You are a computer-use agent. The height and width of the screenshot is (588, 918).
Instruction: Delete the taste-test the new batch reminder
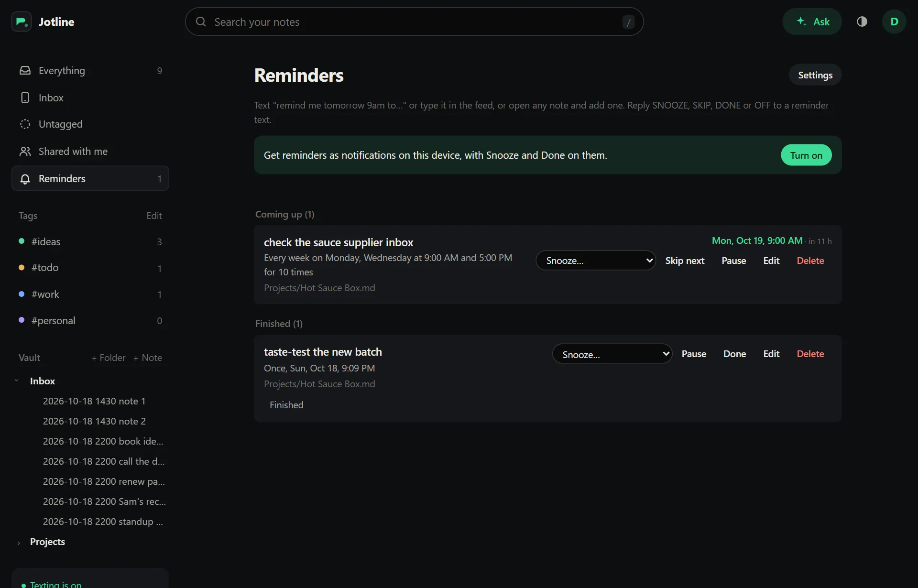[x=810, y=354]
